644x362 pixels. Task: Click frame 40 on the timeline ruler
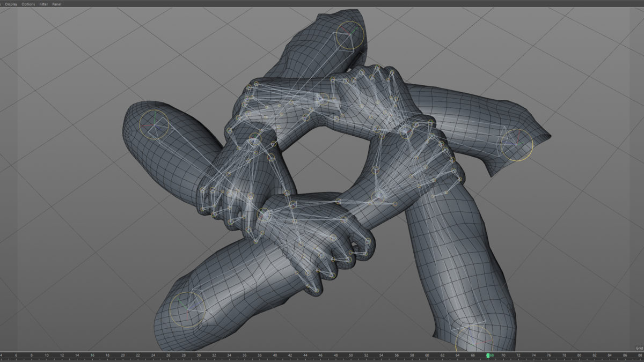(x=275, y=356)
